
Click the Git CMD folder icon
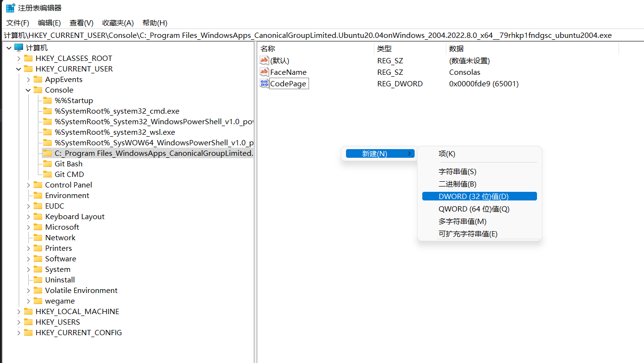point(47,174)
